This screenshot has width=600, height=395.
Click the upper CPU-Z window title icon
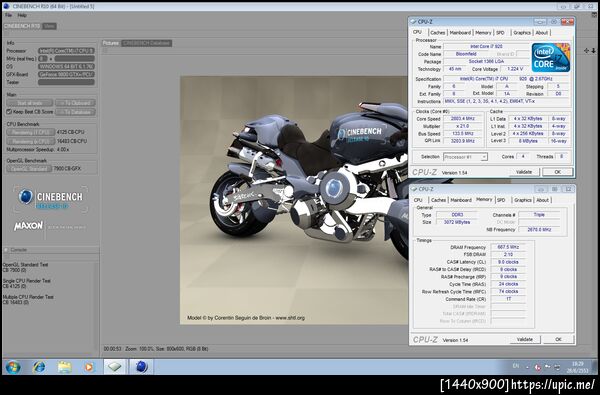[x=413, y=22]
